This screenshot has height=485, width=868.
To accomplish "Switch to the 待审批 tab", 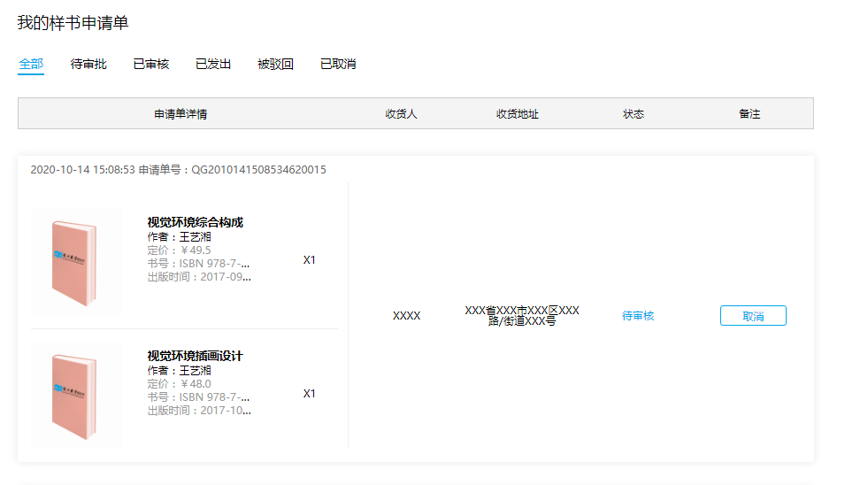I will 88,64.
